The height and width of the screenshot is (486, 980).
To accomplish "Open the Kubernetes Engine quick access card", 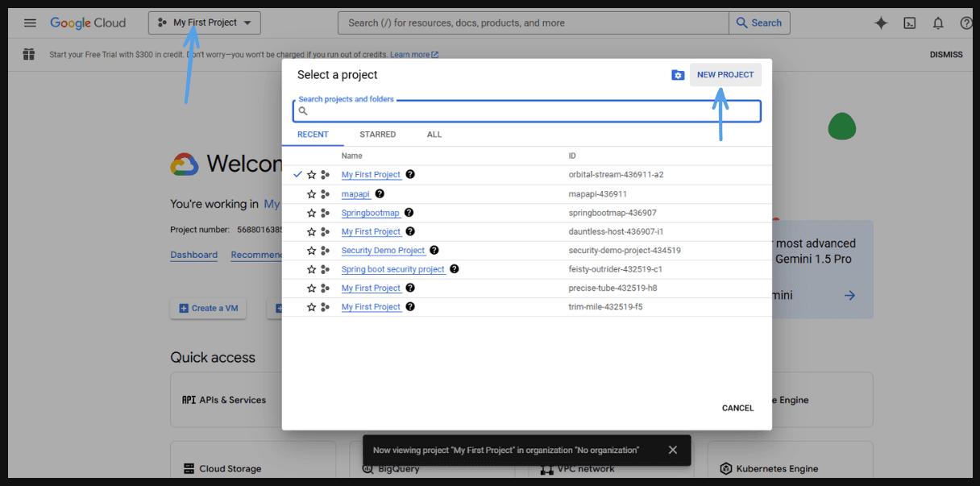I will tap(790, 459).
